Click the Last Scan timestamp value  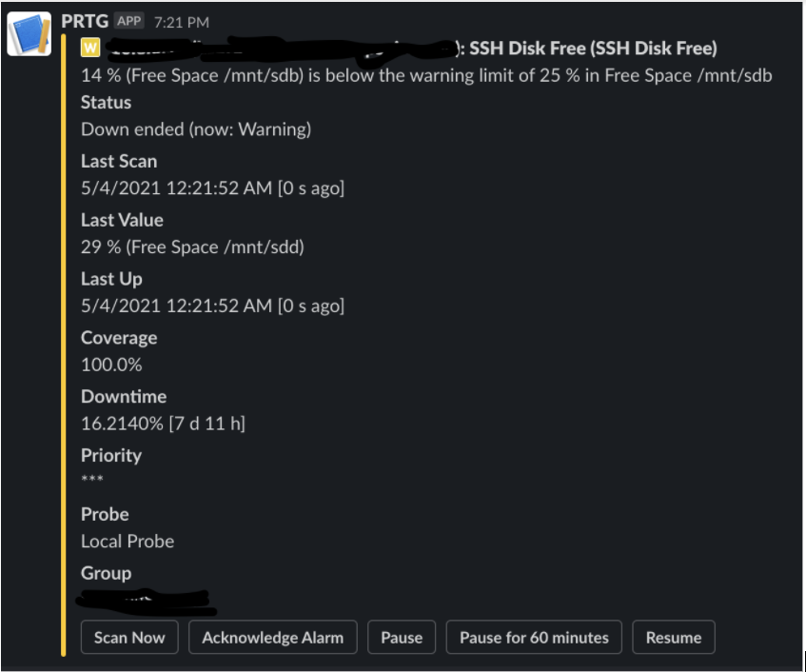(x=212, y=188)
